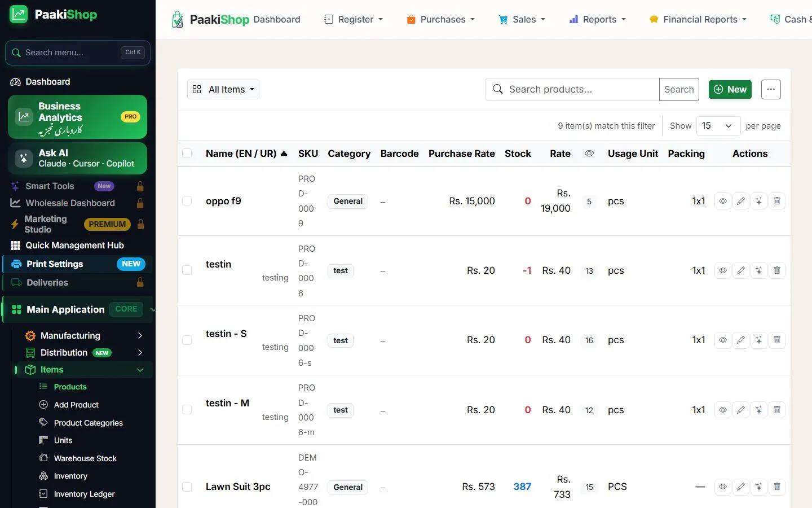Check the testin - S row checkbox
The image size is (812, 508).
coord(187,340)
